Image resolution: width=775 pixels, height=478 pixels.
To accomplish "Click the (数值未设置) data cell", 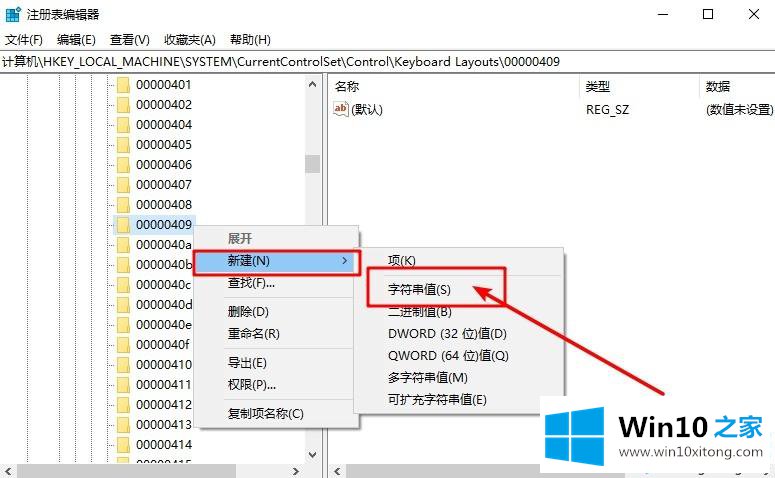I will [739, 109].
